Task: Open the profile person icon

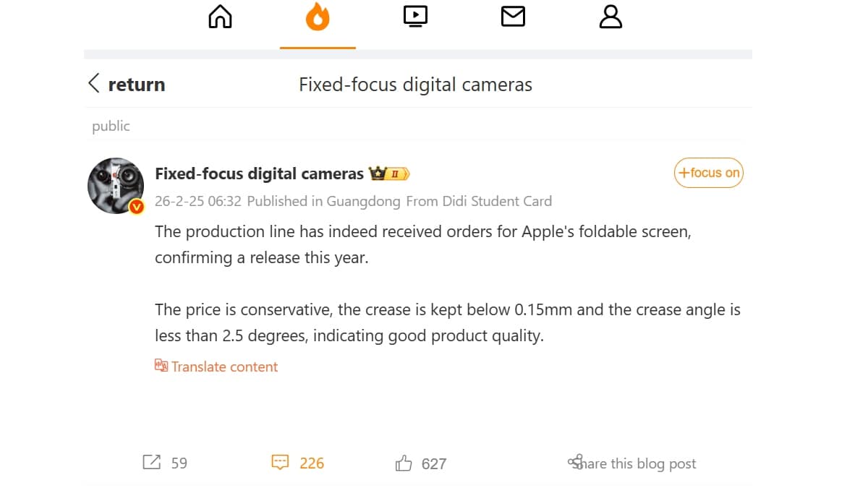Action: [x=610, y=17]
